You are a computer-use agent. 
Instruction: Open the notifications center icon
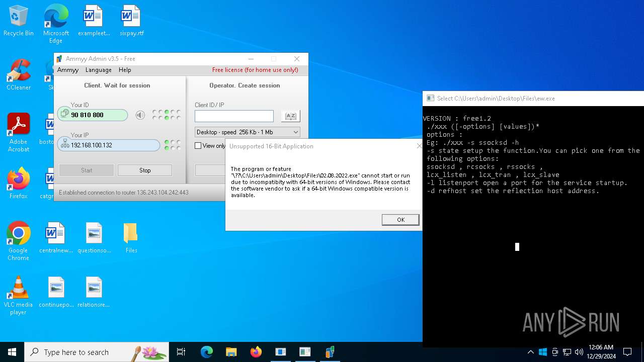click(627, 352)
